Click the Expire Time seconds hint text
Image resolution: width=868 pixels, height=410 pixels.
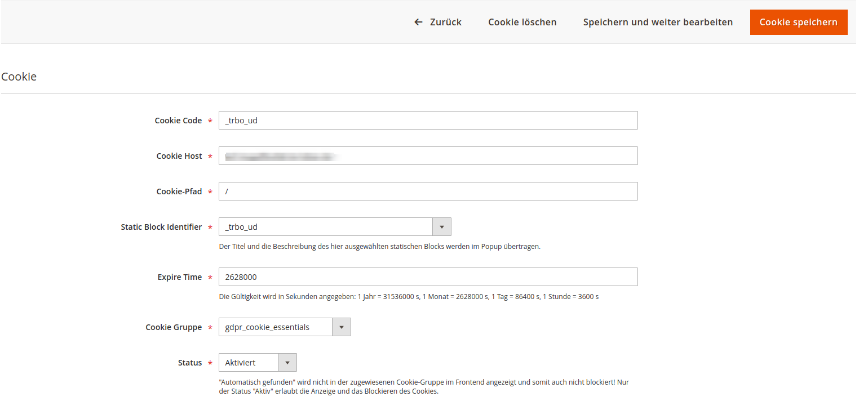tap(409, 297)
